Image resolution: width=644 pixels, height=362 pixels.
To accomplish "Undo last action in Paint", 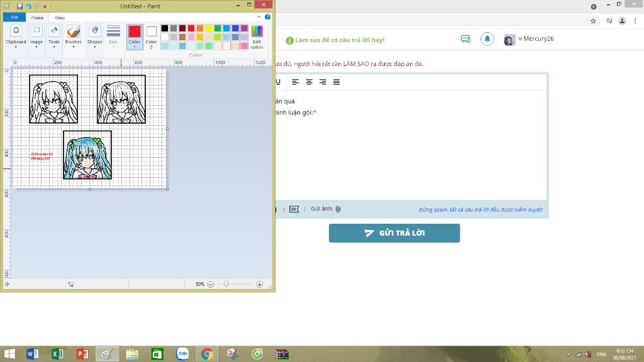I will point(28,6).
